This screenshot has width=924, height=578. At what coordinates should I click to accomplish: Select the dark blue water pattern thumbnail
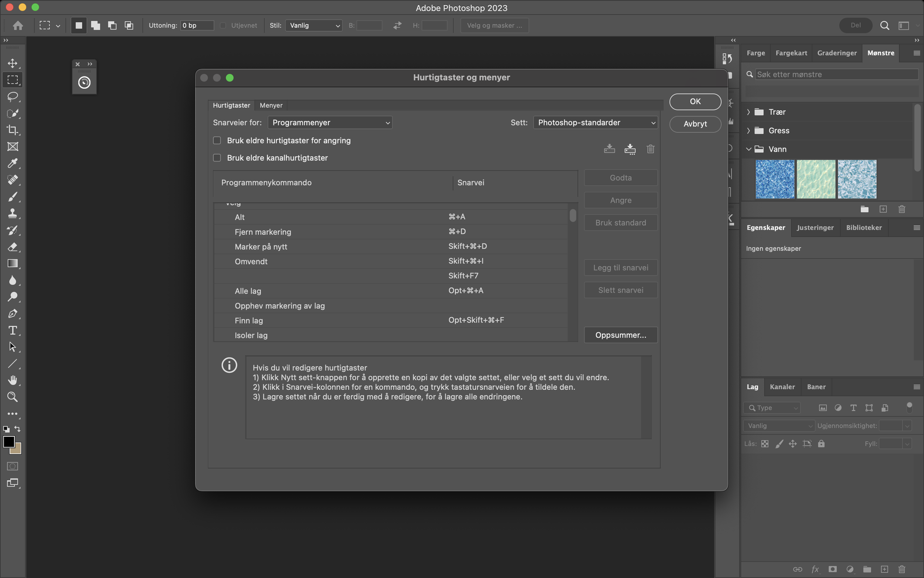tap(775, 179)
